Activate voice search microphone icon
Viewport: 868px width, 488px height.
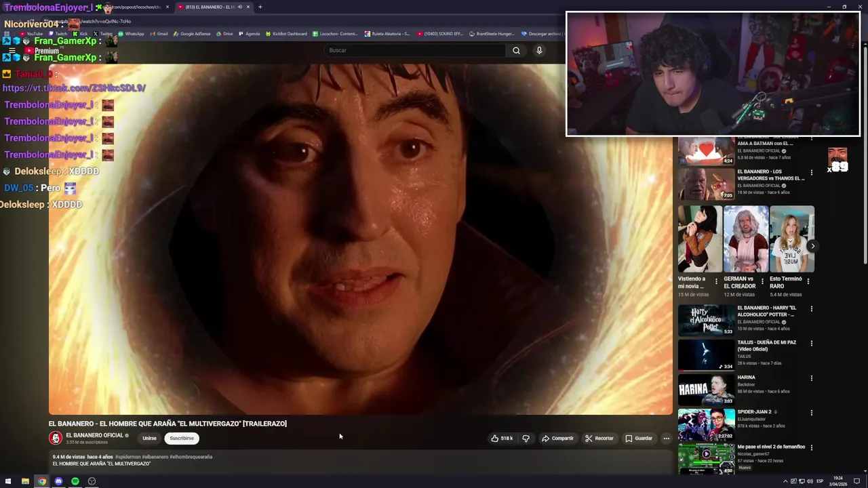(x=539, y=50)
